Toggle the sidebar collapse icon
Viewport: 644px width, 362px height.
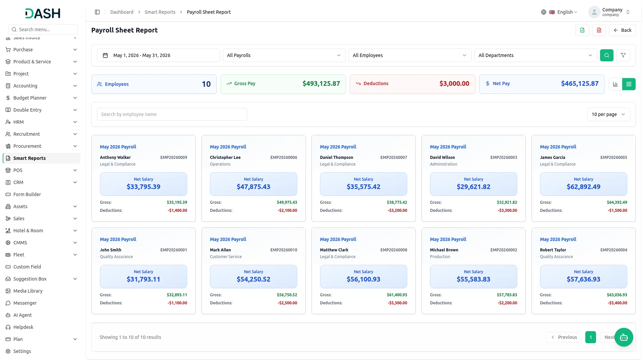(97, 12)
